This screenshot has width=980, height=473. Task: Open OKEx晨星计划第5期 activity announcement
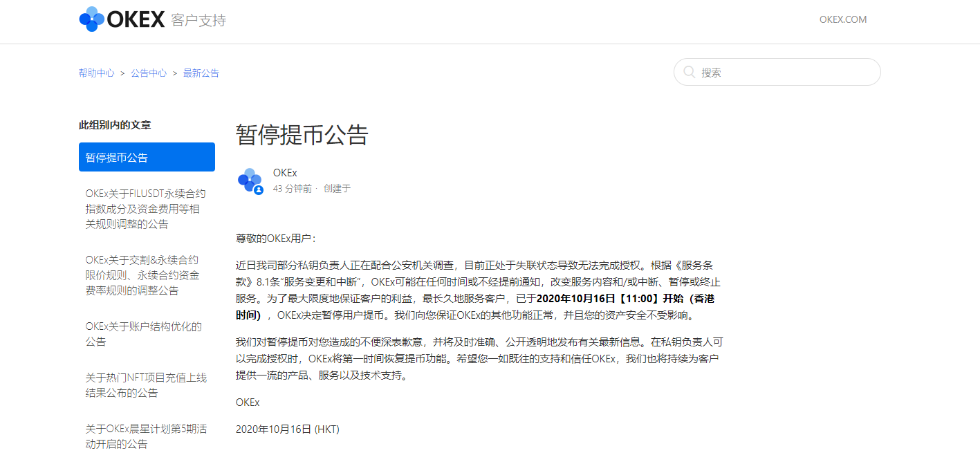click(147, 436)
